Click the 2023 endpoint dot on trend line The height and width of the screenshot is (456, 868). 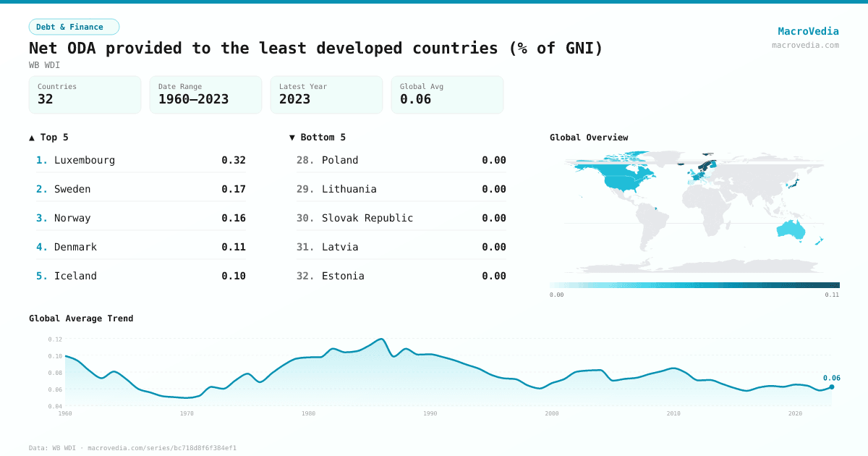(832, 387)
